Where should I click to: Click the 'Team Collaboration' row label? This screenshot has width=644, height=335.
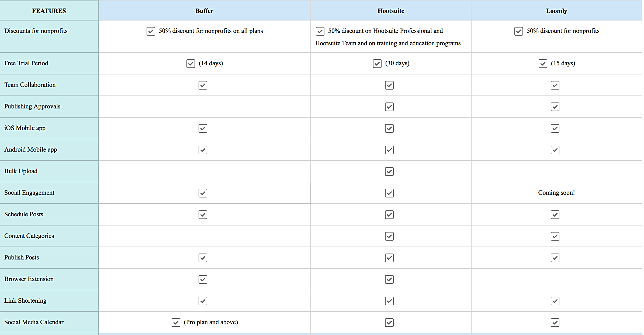coord(30,85)
